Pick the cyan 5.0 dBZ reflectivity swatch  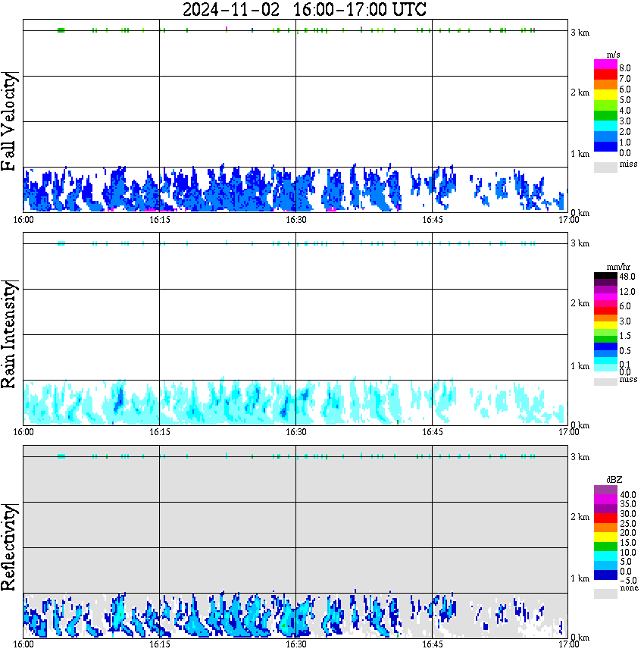pyautogui.click(x=605, y=557)
